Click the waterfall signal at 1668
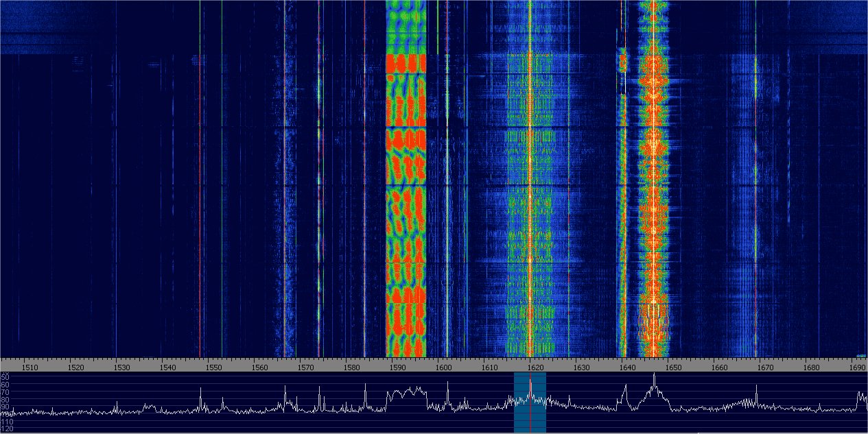The height and width of the screenshot is (434, 868). [756, 206]
